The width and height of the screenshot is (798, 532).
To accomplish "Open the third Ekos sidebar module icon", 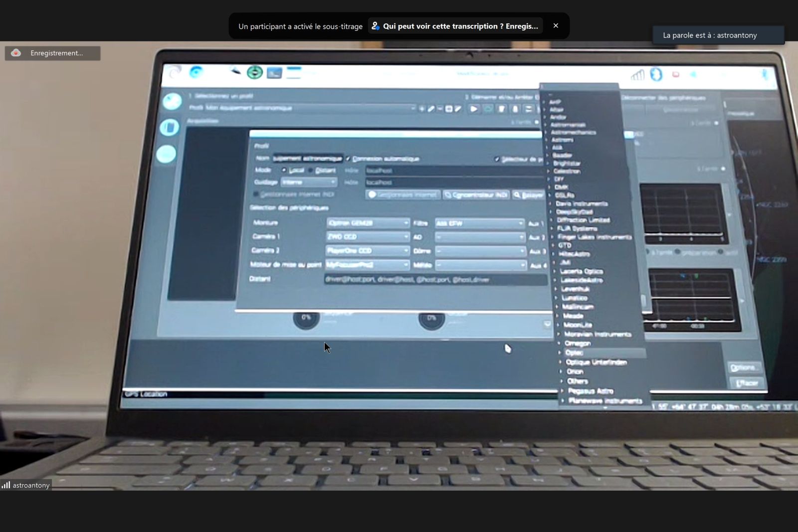I will click(166, 154).
